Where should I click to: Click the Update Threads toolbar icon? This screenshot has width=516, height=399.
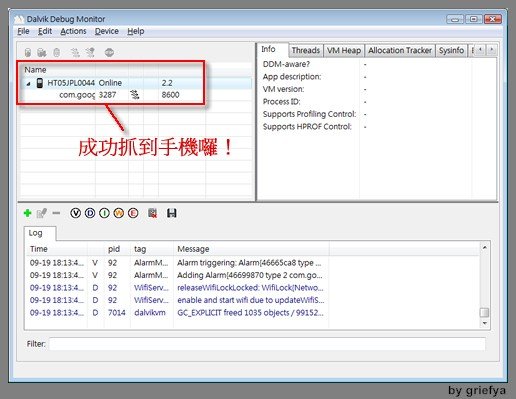pos(75,52)
